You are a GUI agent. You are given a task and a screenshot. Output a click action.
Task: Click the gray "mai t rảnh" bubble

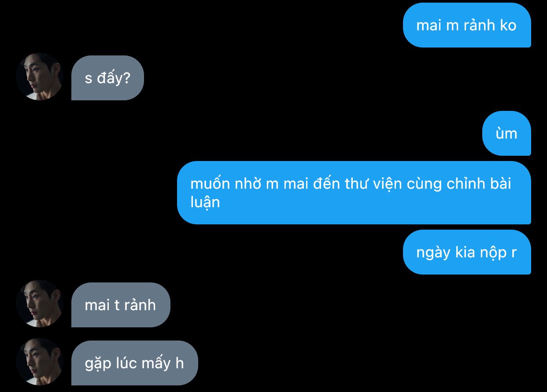click(x=121, y=305)
